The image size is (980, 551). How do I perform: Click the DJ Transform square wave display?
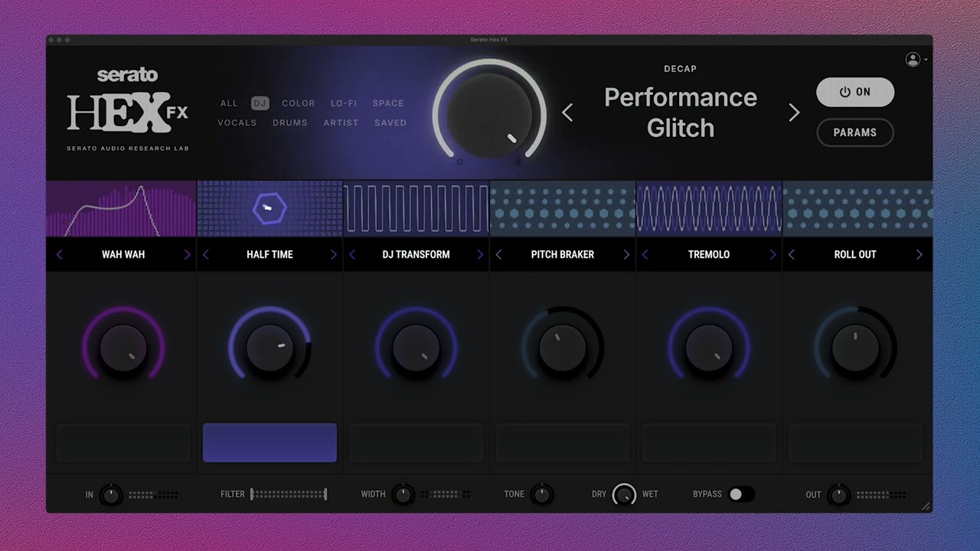tap(416, 209)
